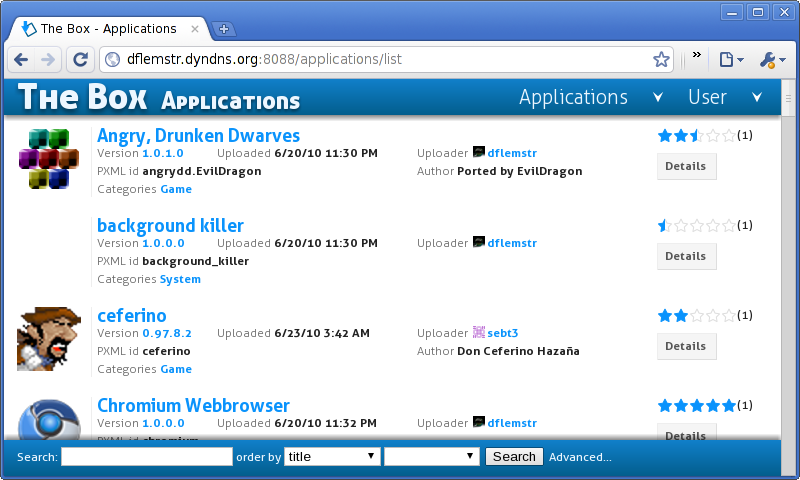Expand the User menu in header

(725, 97)
